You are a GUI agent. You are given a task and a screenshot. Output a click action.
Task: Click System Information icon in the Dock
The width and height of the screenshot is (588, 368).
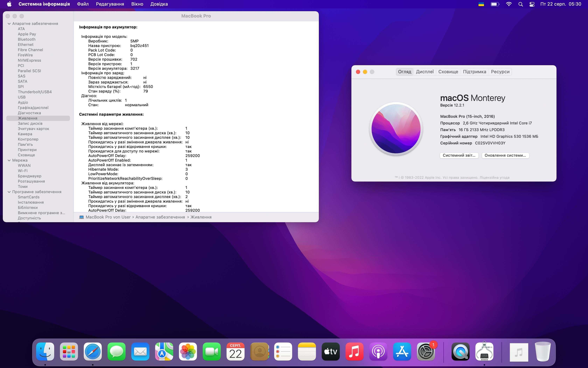click(x=484, y=352)
